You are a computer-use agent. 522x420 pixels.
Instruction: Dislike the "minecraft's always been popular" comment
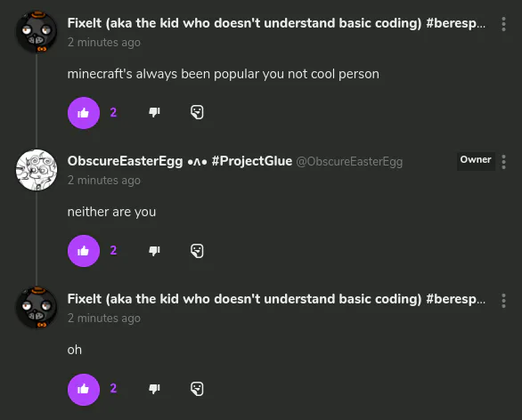click(154, 112)
